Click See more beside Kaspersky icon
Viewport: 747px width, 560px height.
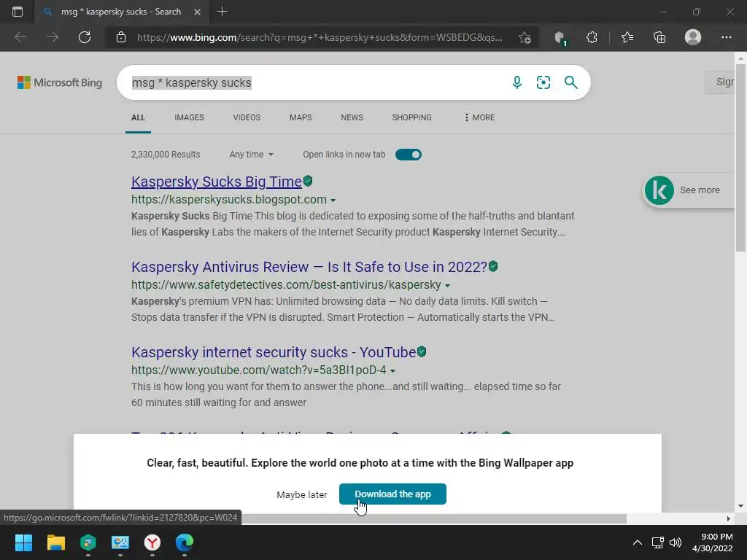(x=700, y=190)
